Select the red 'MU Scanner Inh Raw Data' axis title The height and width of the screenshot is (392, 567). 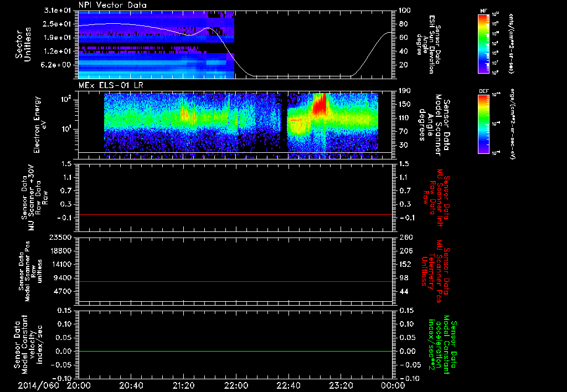click(436, 198)
